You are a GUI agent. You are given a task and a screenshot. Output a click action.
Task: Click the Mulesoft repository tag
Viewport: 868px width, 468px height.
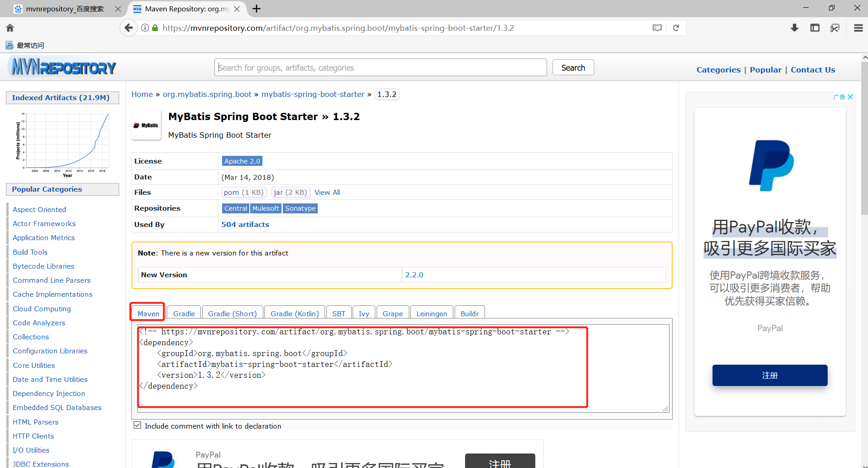pyautogui.click(x=266, y=208)
